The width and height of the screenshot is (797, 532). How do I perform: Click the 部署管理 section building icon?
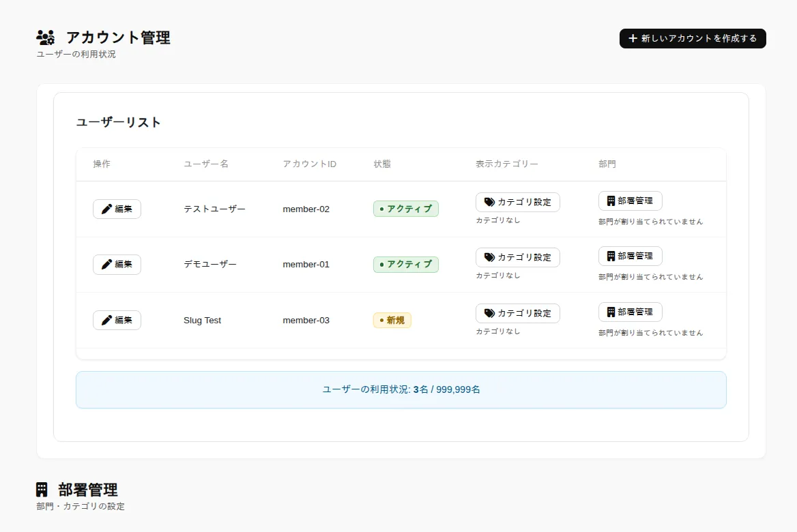[x=42, y=490]
